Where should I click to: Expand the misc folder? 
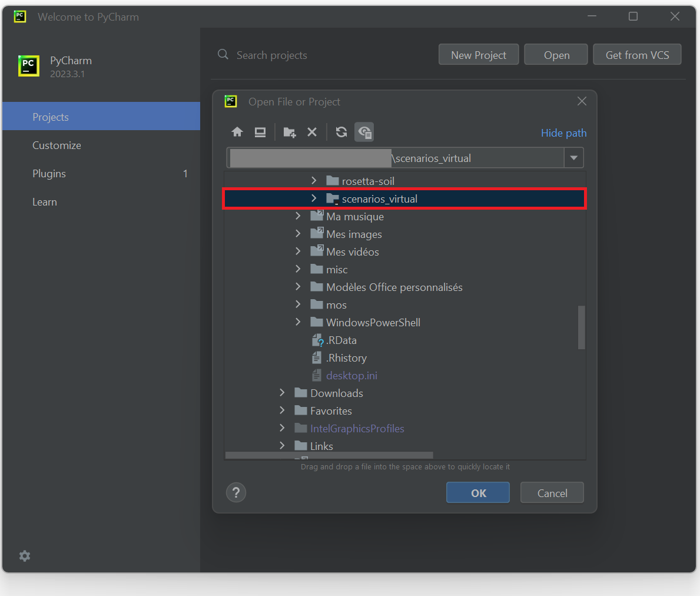click(x=298, y=269)
